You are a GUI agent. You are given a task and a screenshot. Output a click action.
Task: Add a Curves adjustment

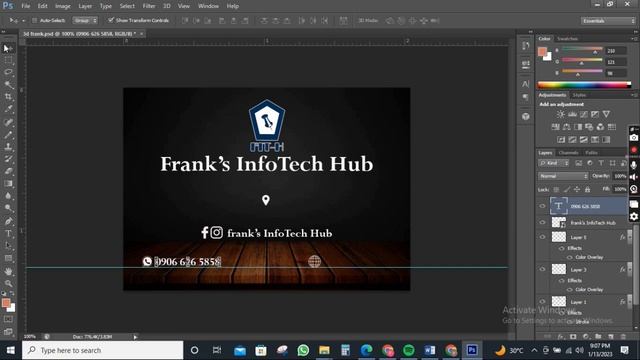(x=584, y=114)
